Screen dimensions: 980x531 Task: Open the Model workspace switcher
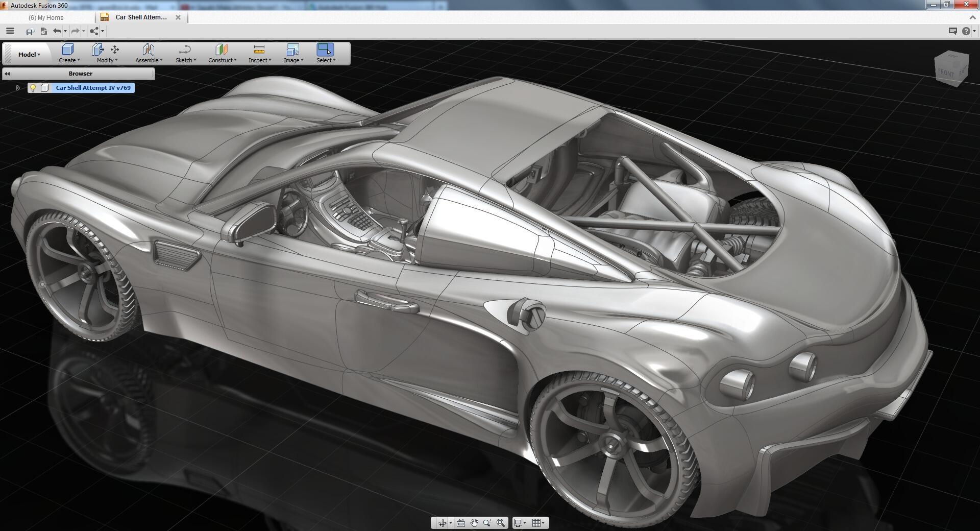(29, 54)
